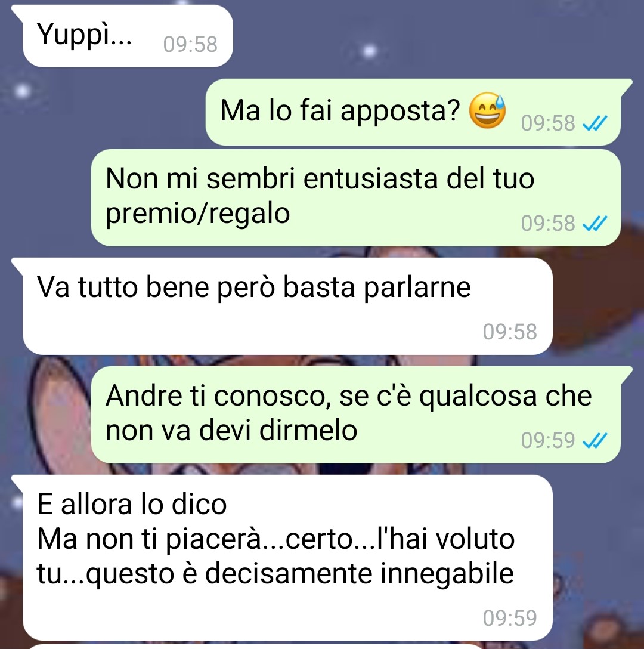
Task: Click blue read ticks on 'Ma lo fai apposta?'
Action: tap(595, 123)
